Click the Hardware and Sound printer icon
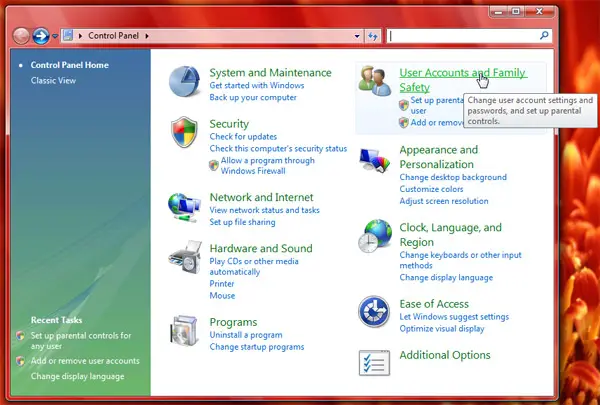 tap(185, 257)
